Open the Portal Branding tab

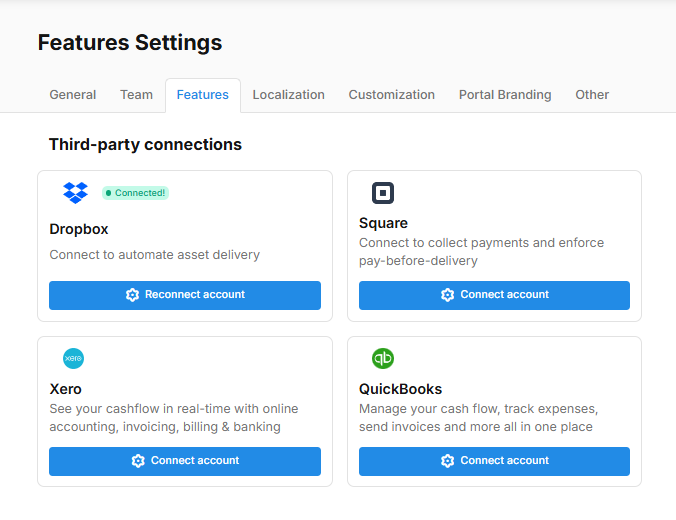pos(505,95)
